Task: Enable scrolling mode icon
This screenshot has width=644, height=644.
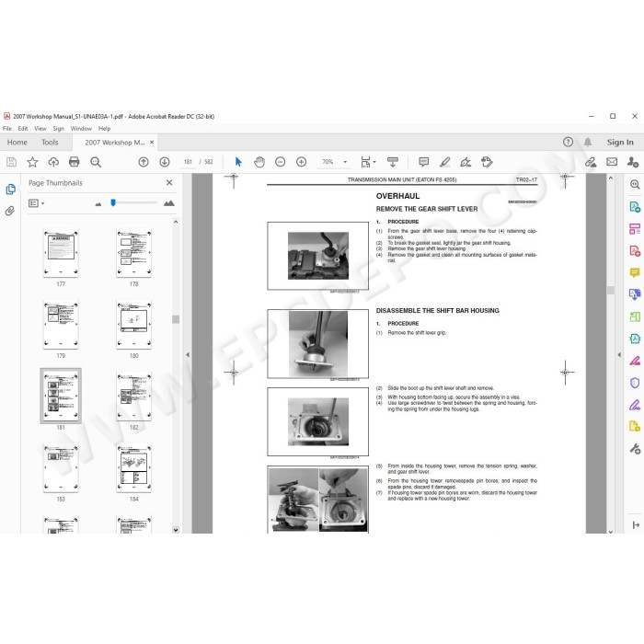Action: pyautogui.click(x=393, y=162)
